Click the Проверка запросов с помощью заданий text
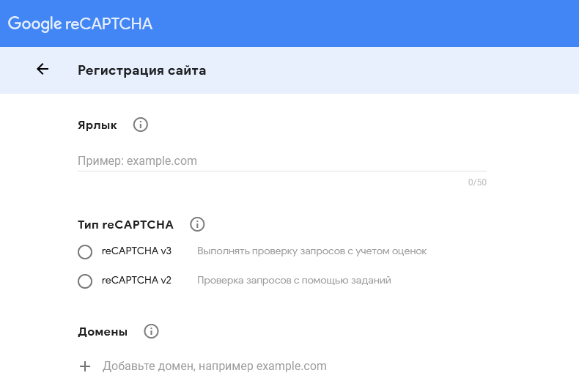This screenshot has width=579, height=392. 294,280
